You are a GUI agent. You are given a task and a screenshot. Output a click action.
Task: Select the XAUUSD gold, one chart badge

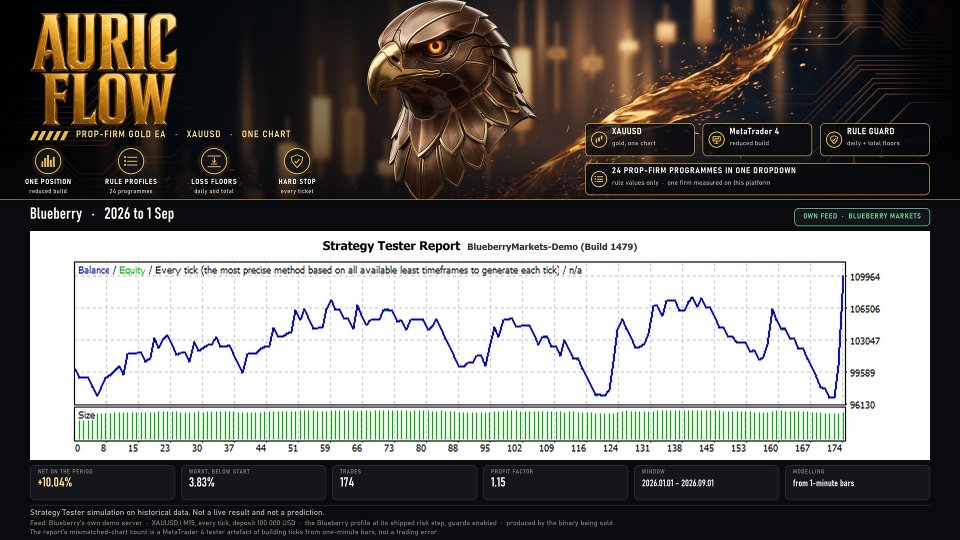640,140
